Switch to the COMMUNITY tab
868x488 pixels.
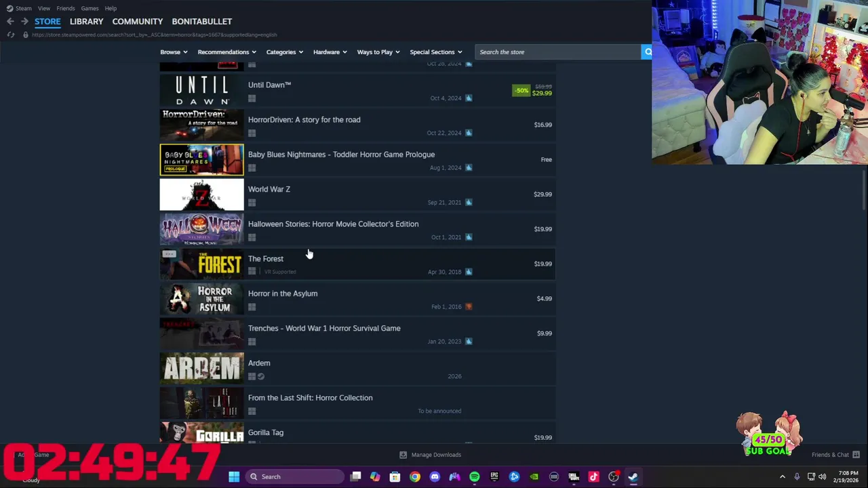pos(138,21)
